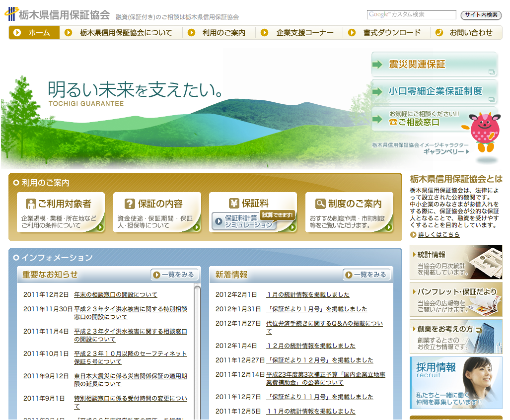
Task: Click the Google custom search field
Action: 411,15
